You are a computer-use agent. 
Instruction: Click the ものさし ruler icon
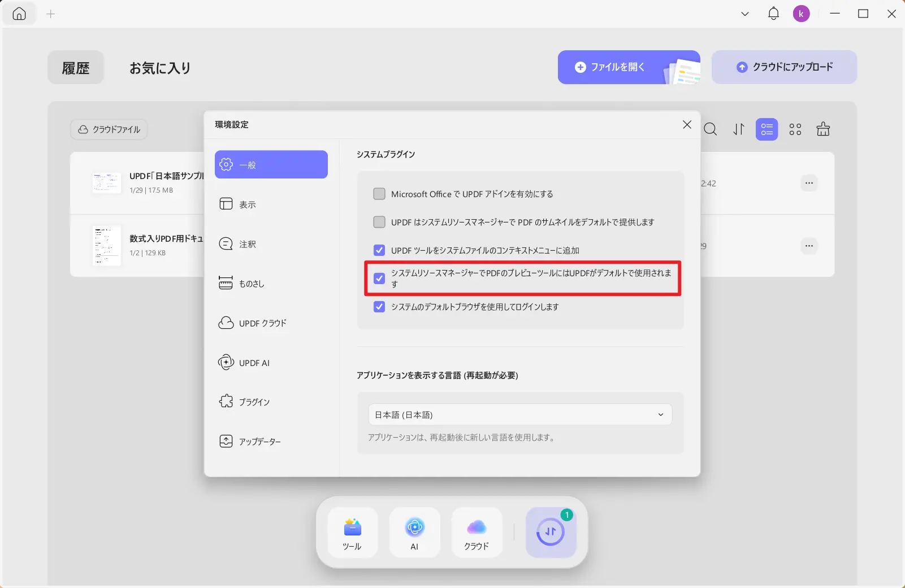coord(226,283)
